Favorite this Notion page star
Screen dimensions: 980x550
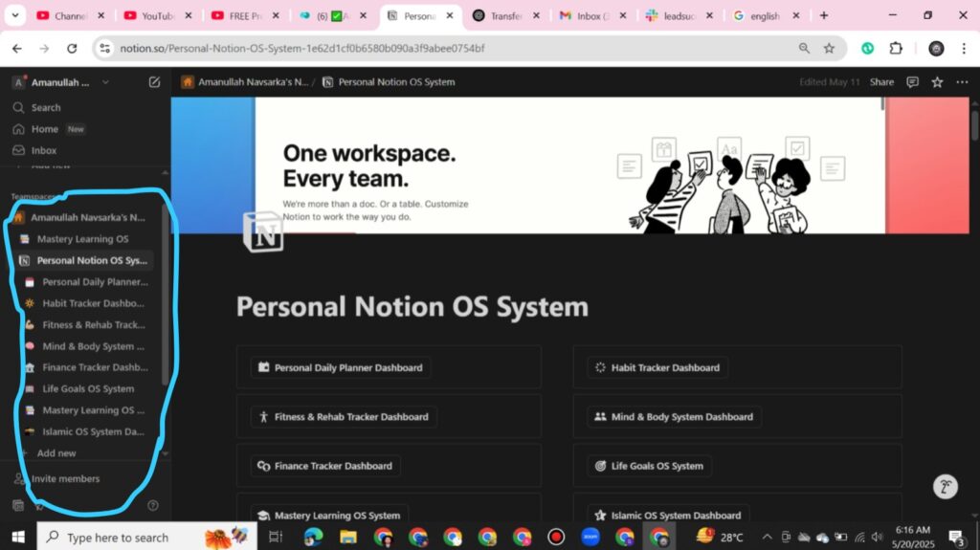pyautogui.click(x=937, y=82)
